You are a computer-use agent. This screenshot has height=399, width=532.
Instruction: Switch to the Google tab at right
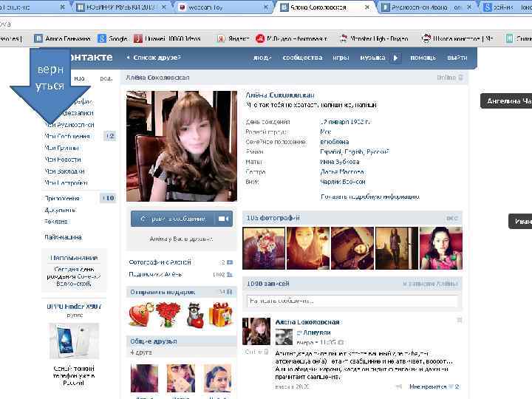(507, 7)
